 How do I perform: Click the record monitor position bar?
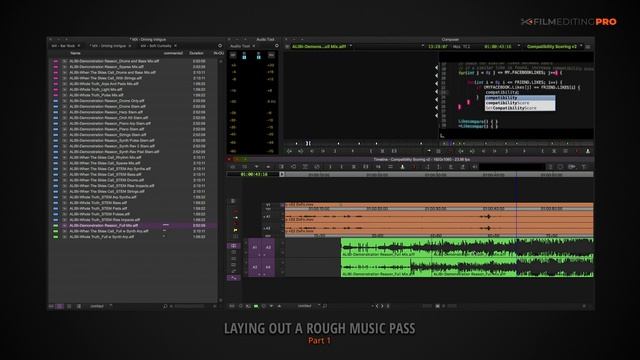pyautogui.click(x=516, y=143)
